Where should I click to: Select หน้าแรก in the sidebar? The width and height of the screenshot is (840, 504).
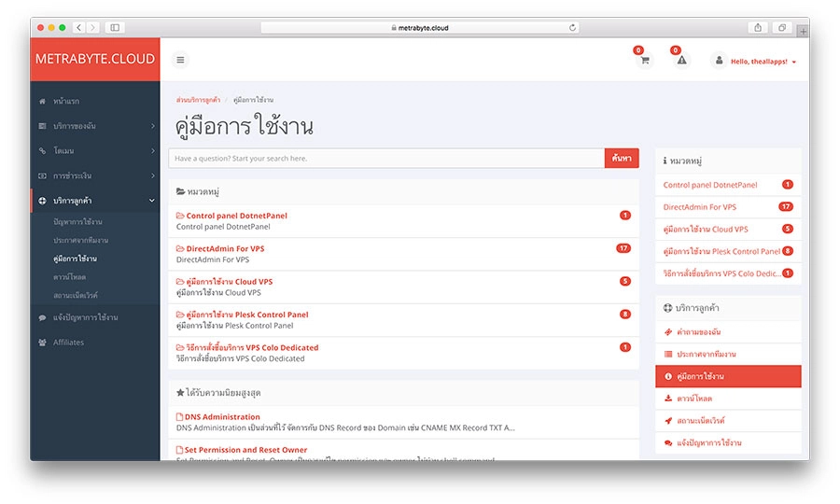[65, 100]
